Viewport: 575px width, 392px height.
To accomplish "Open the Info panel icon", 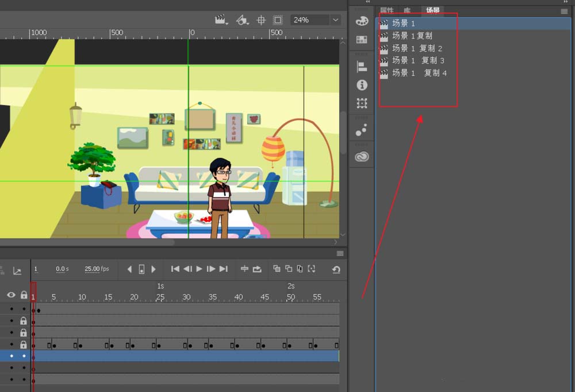I will point(362,85).
